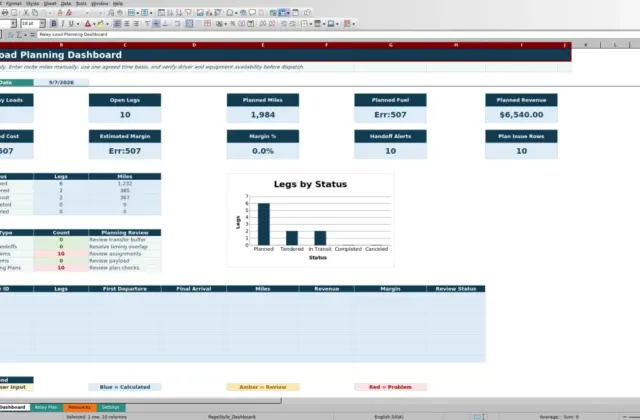Toggle Underline formatting

tap(71, 24)
